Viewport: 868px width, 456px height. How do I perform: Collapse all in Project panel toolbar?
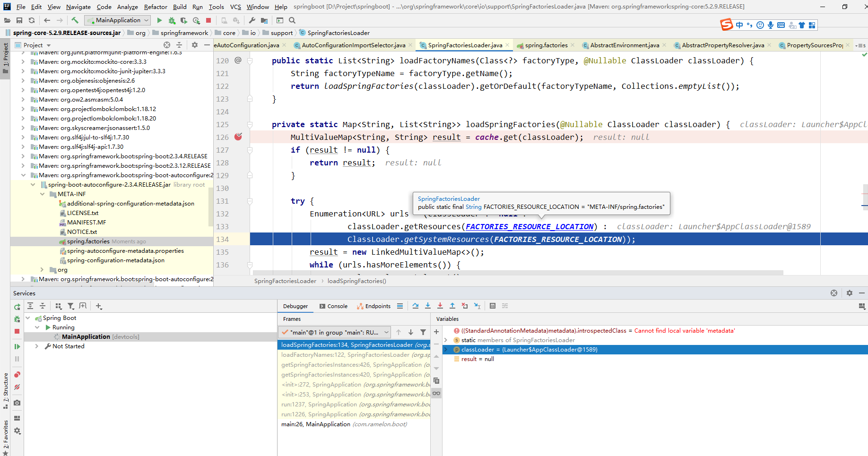[x=179, y=45]
